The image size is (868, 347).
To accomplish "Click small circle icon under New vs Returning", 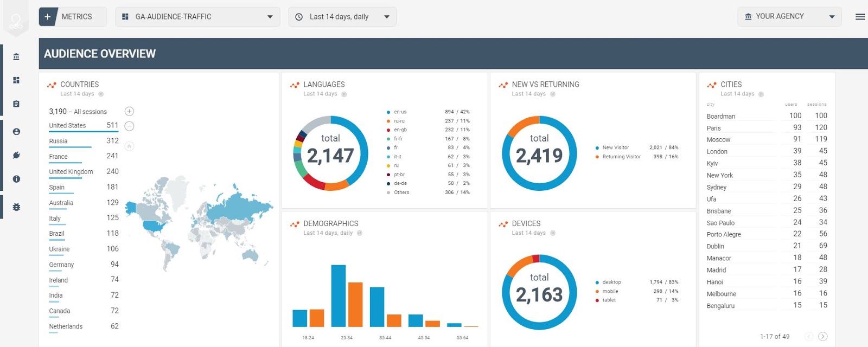I will [x=553, y=94].
